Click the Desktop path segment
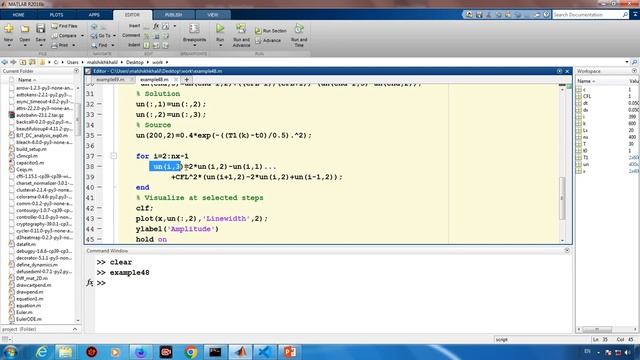This screenshot has height=360, width=640. (x=135, y=62)
